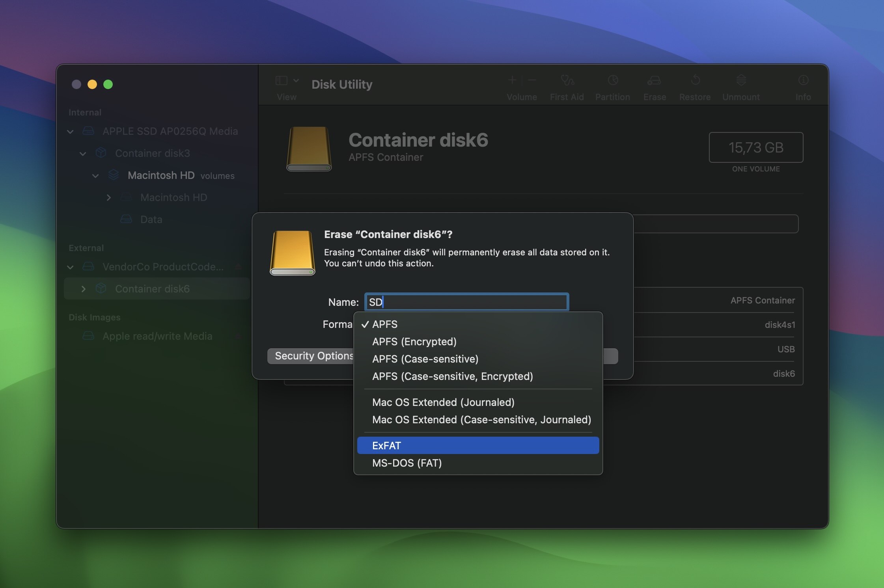Click the Container disk3 cube icon
The image size is (884, 588).
(101, 153)
